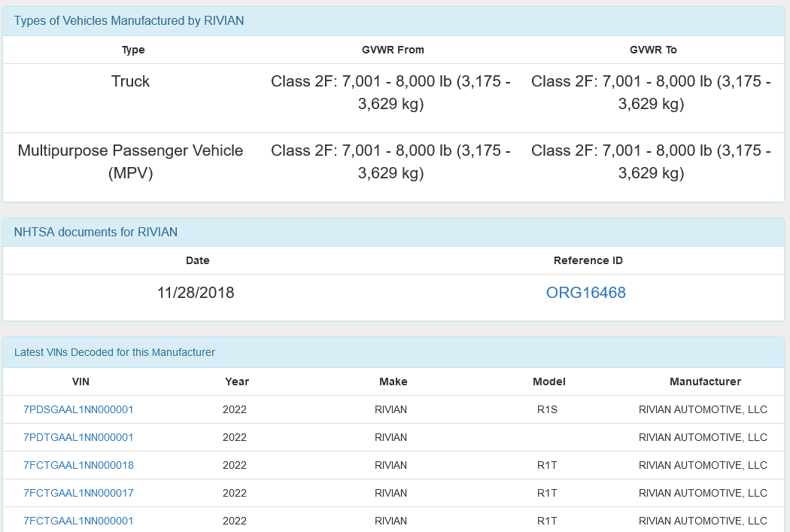Click the 'Make' column header

pyautogui.click(x=393, y=382)
